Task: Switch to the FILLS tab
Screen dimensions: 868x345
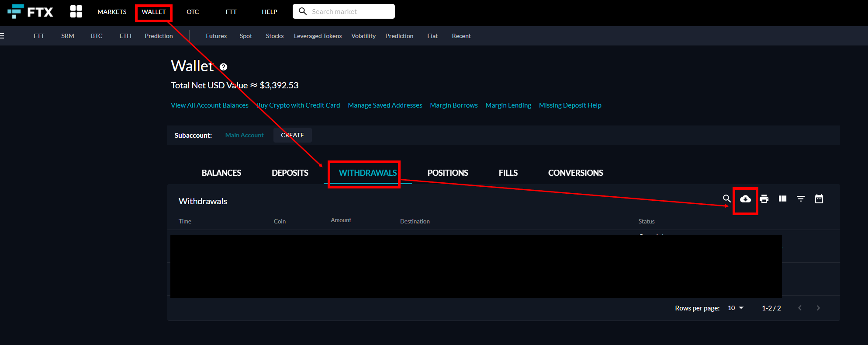Action: coord(508,173)
